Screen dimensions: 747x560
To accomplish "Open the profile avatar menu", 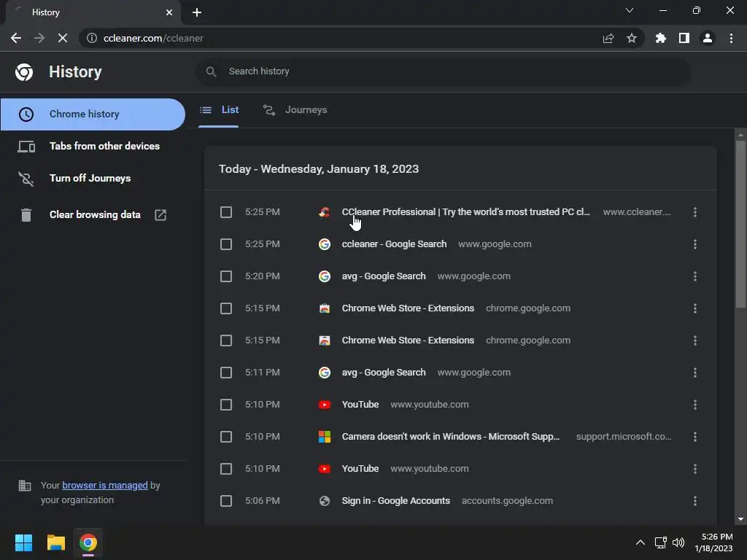I will [x=708, y=38].
